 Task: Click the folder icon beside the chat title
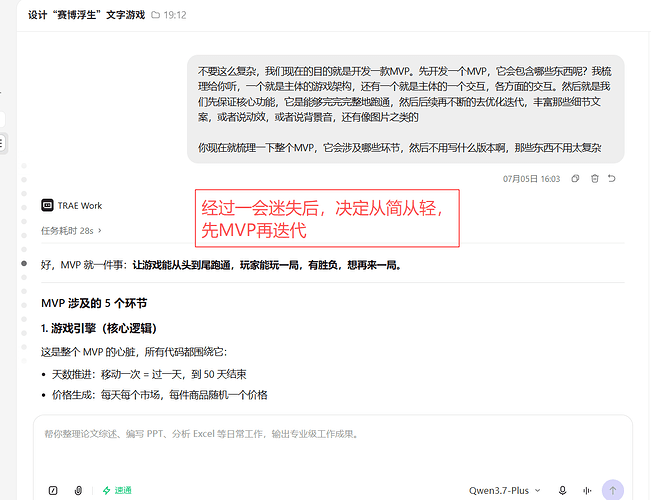[x=155, y=15]
